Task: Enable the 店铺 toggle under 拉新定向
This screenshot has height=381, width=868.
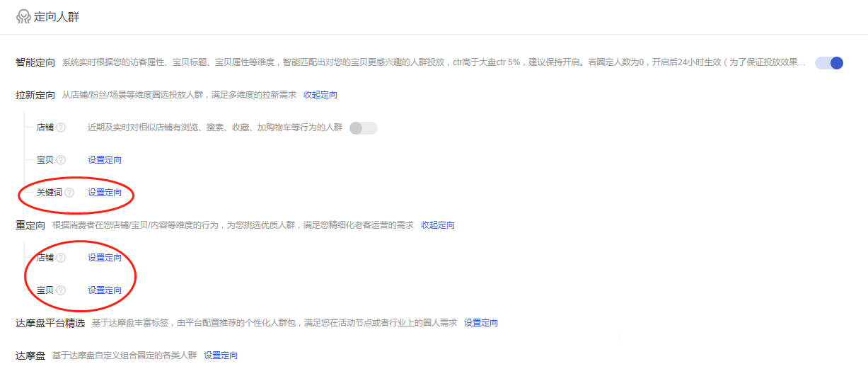Action: [x=363, y=127]
